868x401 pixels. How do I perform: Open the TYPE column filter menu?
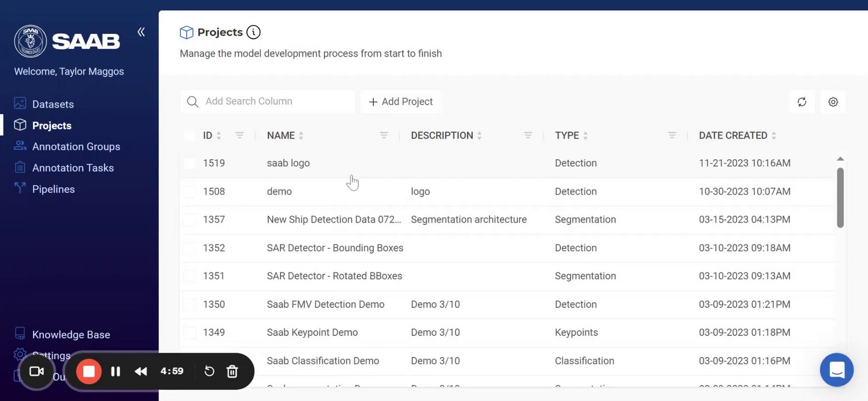(672, 135)
